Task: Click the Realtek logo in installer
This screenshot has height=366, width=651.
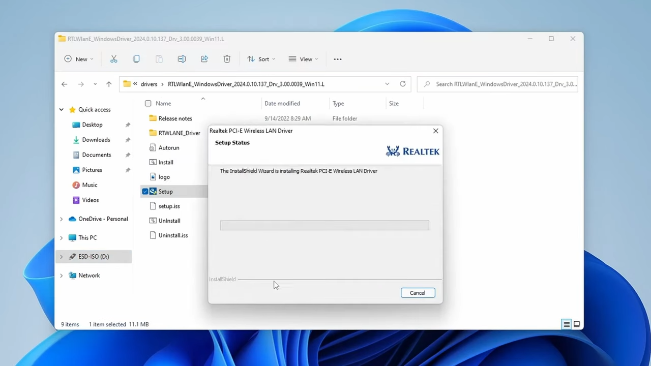Action: click(412, 151)
